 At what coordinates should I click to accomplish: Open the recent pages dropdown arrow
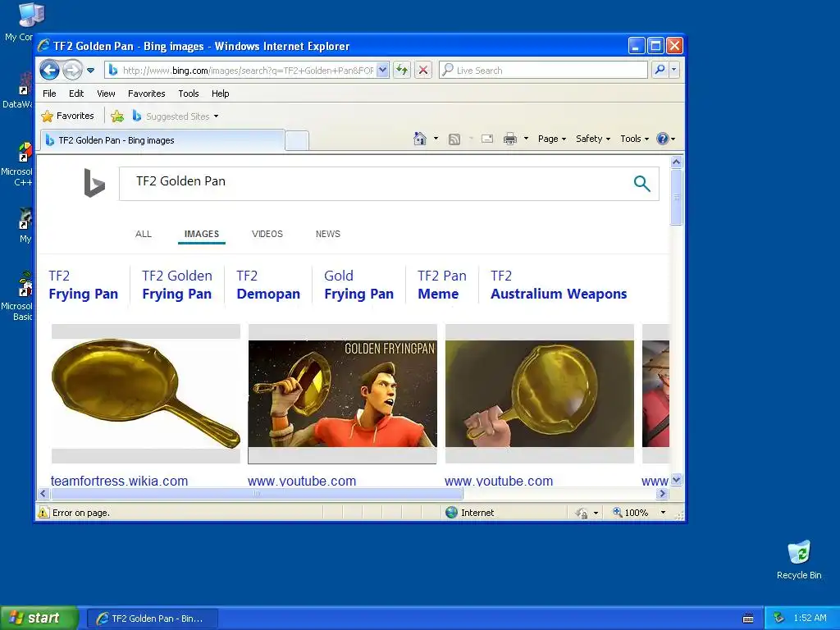pos(90,71)
